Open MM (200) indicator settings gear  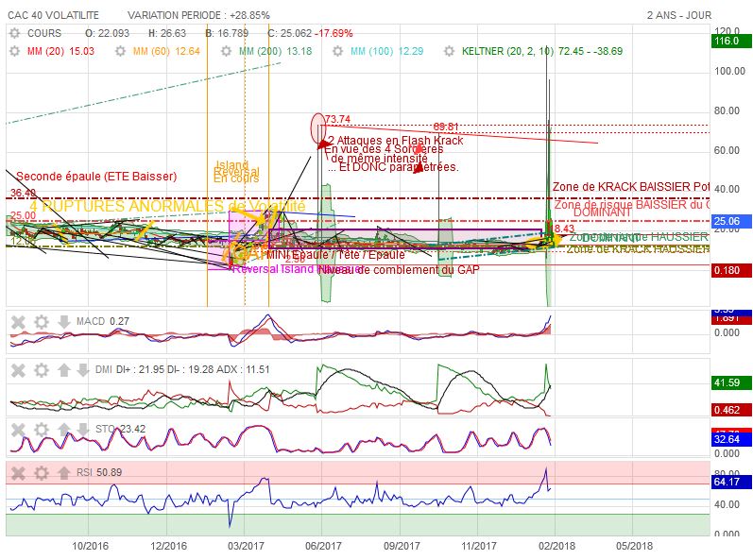[x=226, y=51]
